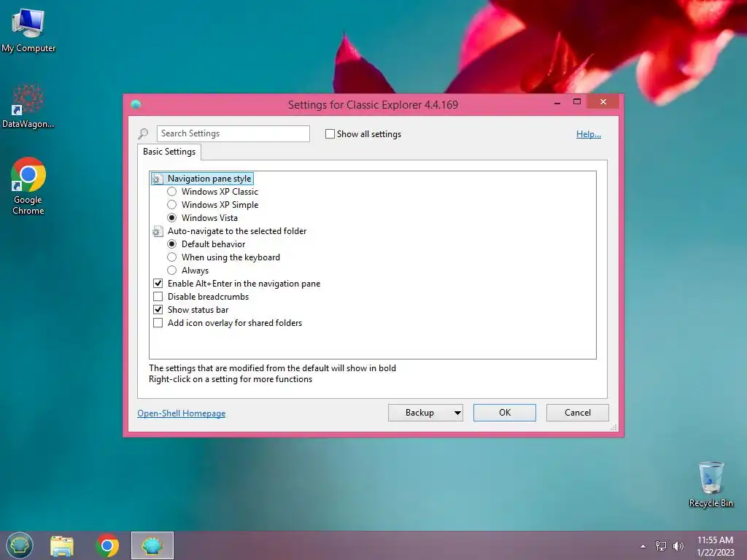Open the volume speaker tray icon
This screenshot has height=560, width=747.
pyautogui.click(x=678, y=546)
